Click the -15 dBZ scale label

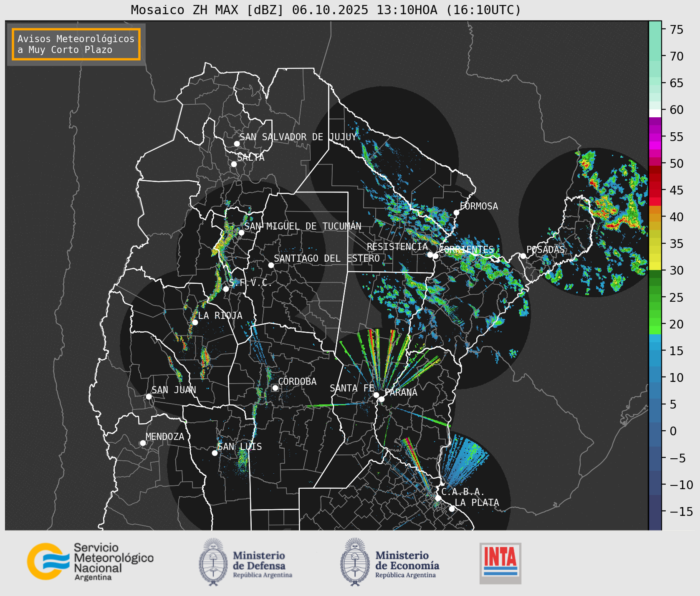(x=681, y=511)
